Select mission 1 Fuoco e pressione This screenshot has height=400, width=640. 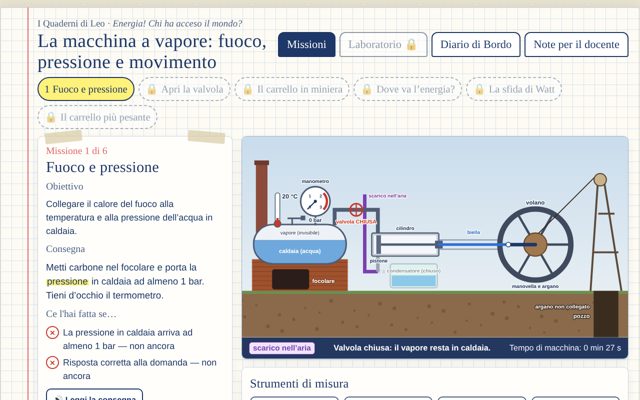(x=86, y=89)
